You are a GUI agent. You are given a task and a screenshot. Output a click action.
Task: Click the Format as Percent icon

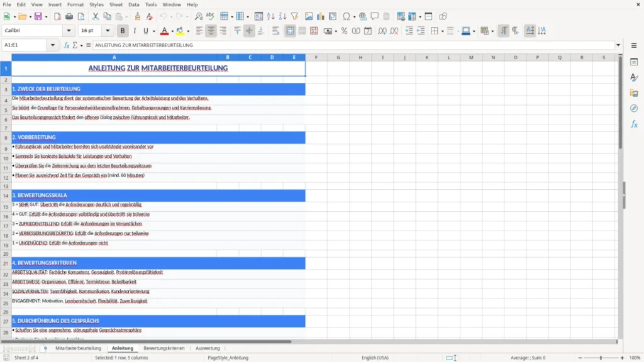click(x=344, y=31)
